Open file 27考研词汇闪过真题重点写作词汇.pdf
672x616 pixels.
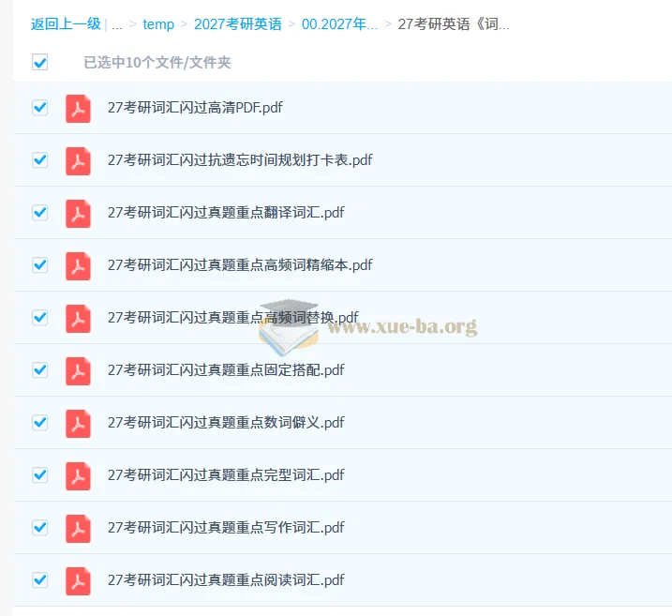pyautogui.click(x=226, y=527)
